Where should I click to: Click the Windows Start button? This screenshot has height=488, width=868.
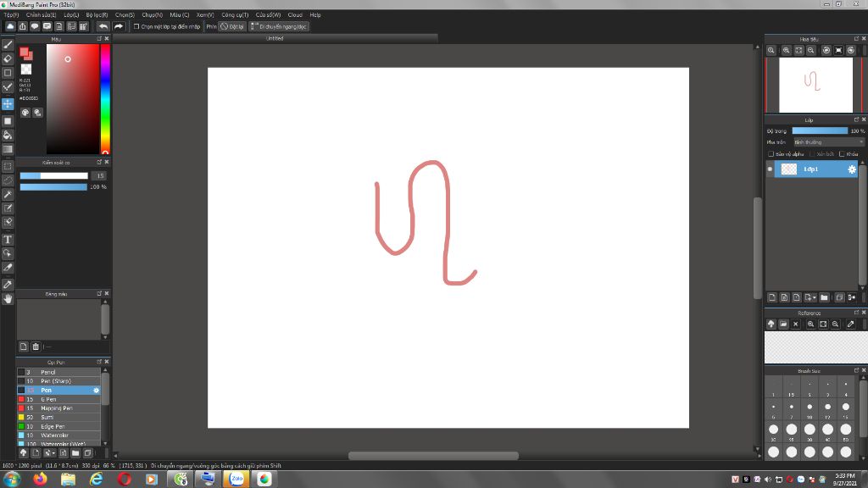[x=12, y=480]
